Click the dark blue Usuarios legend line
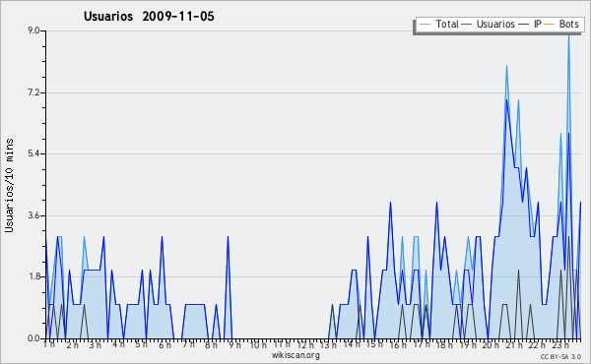 (467, 25)
